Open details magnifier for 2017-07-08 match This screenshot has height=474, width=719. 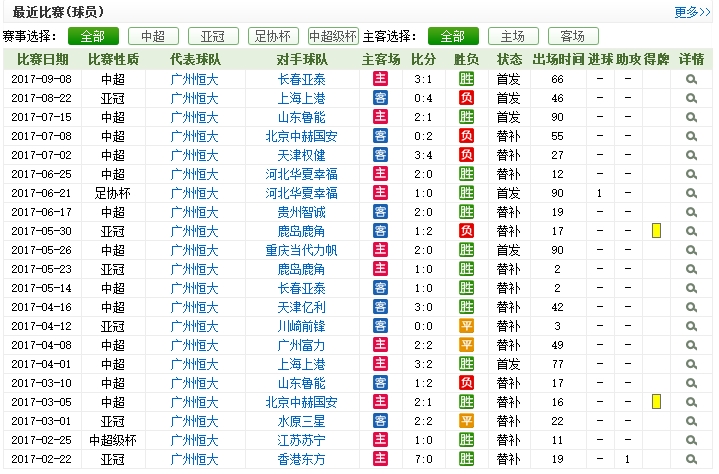point(691,136)
